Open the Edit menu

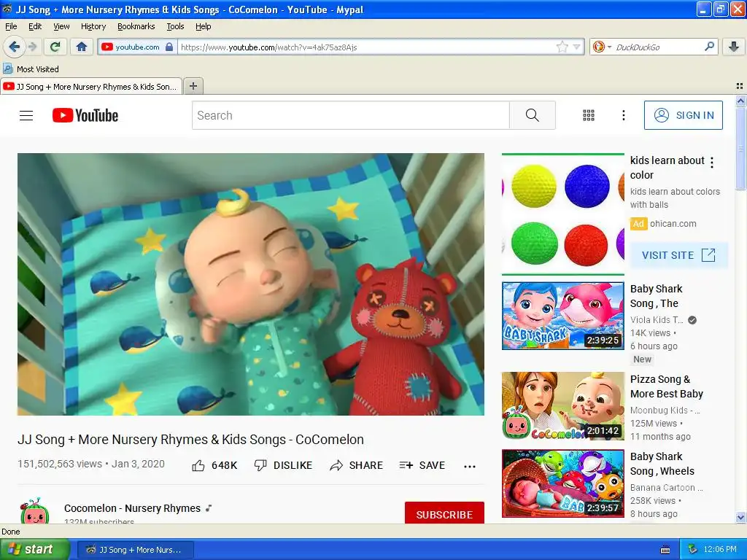[x=35, y=26]
